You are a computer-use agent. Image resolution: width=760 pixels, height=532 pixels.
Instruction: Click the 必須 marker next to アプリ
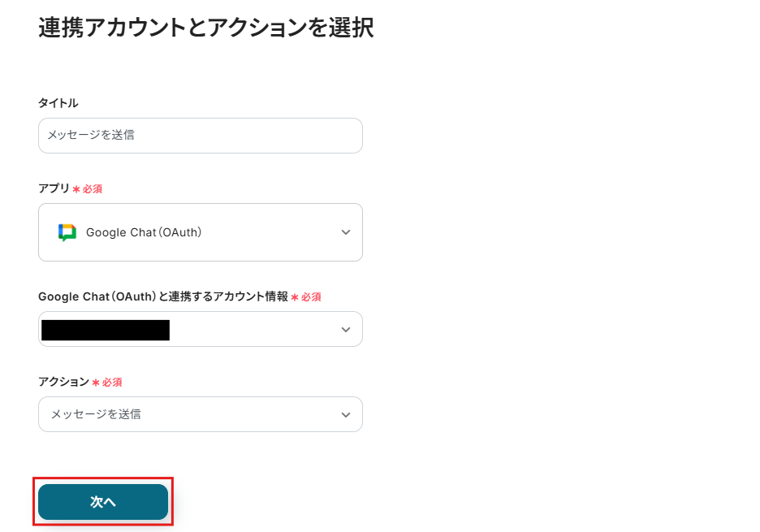point(93,189)
